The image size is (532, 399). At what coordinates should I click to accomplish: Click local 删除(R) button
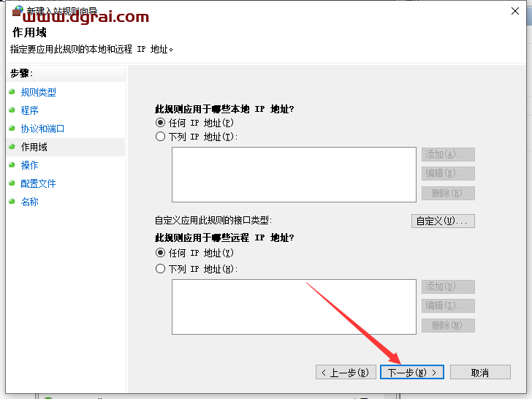tap(448, 193)
